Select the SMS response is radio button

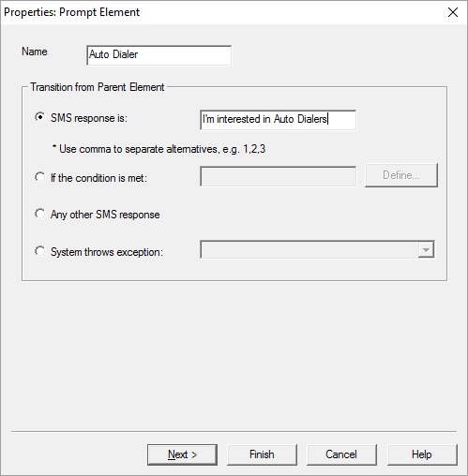(x=39, y=117)
